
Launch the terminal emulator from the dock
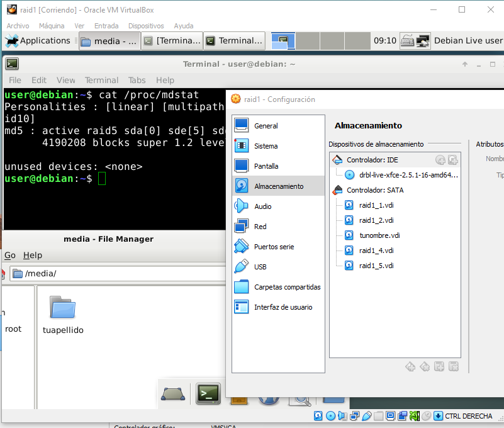208,393
